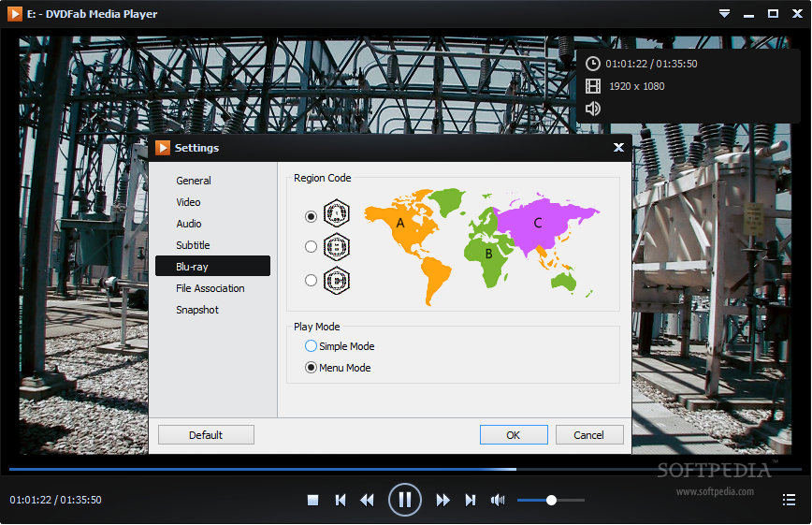Click the DVDFab Media Player logo icon
This screenshot has height=525, width=812.
[15, 14]
